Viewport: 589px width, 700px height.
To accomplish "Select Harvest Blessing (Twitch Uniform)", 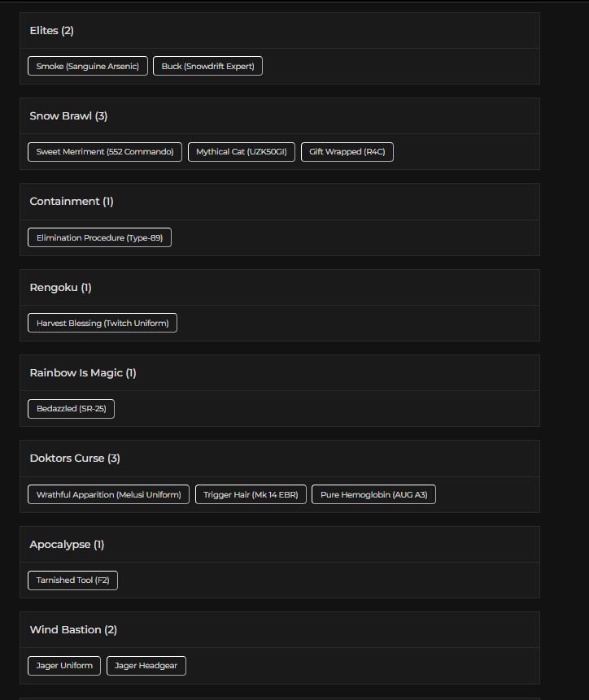I will coord(103,323).
